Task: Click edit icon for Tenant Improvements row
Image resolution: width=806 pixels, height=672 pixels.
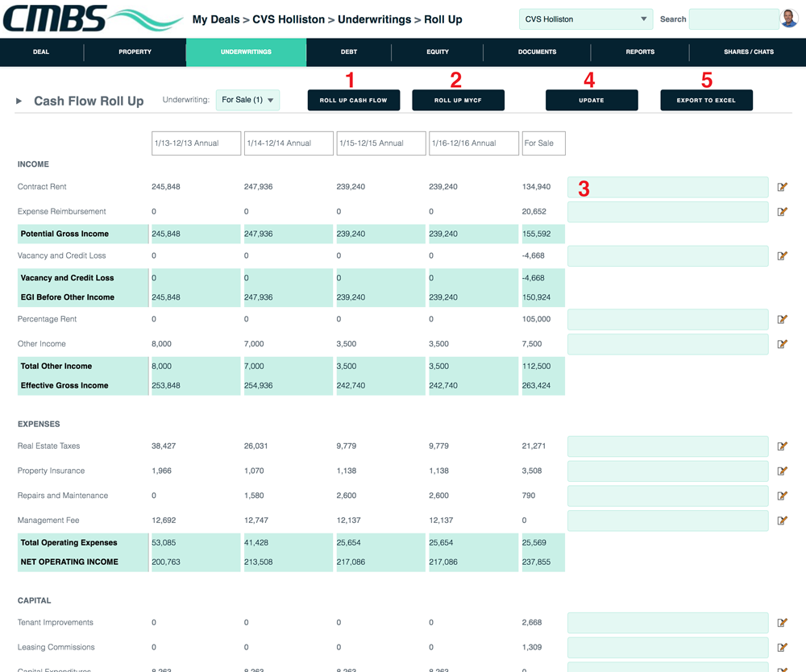Action: [783, 623]
